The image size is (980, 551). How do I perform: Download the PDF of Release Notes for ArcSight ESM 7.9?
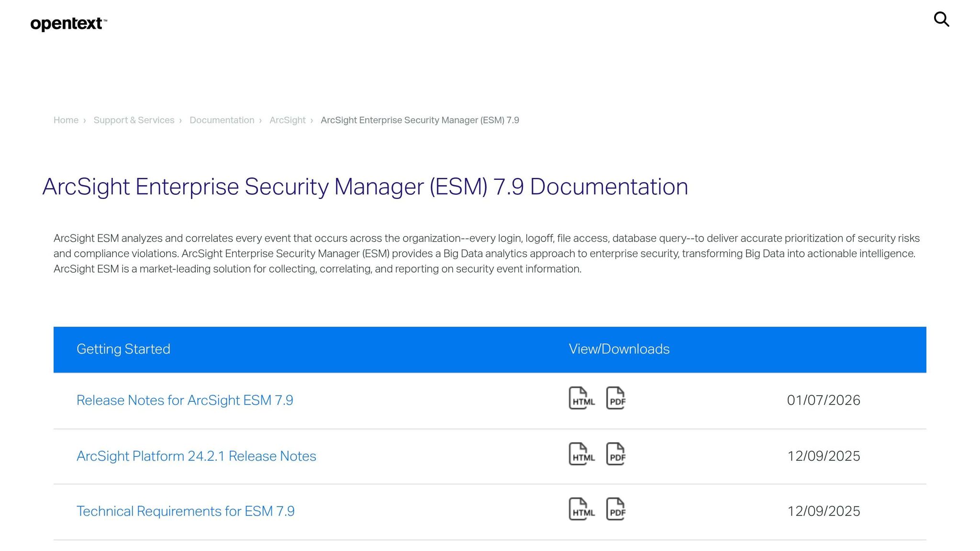616,398
